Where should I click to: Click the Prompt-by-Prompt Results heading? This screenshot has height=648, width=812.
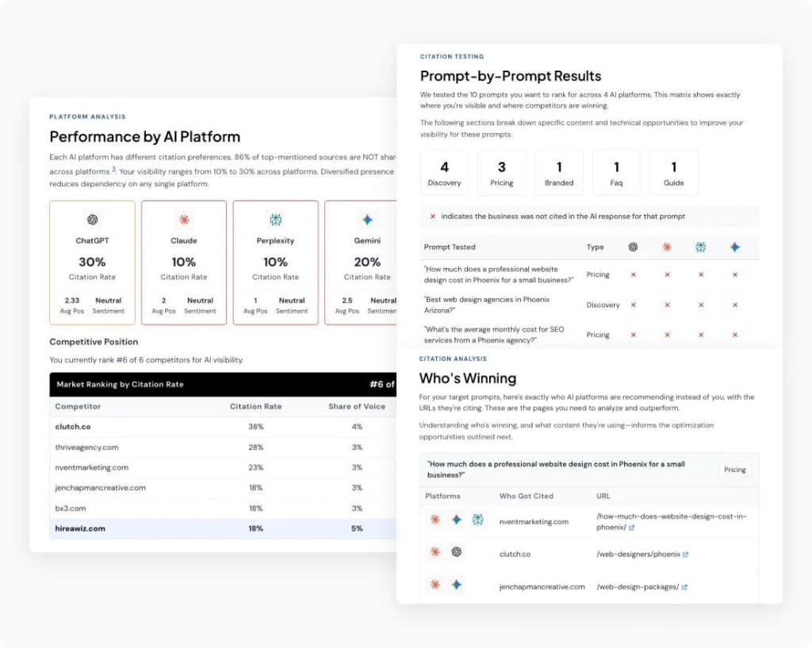click(511, 76)
